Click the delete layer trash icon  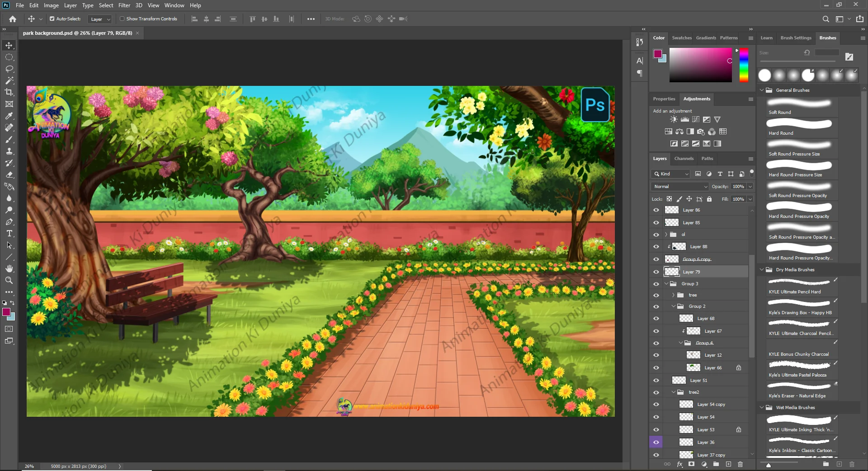pos(740,464)
